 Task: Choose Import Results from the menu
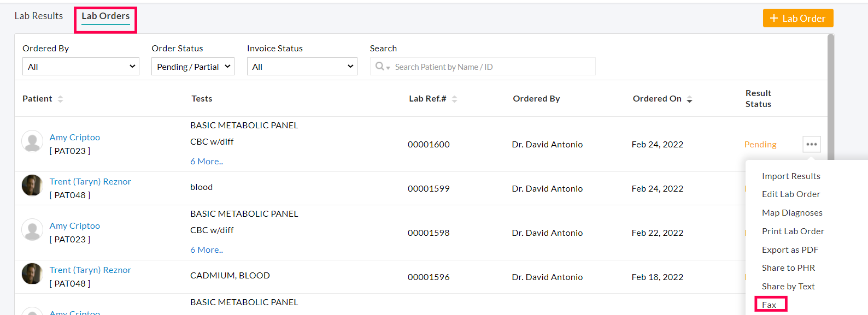pyautogui.click(x=791, y=176)
